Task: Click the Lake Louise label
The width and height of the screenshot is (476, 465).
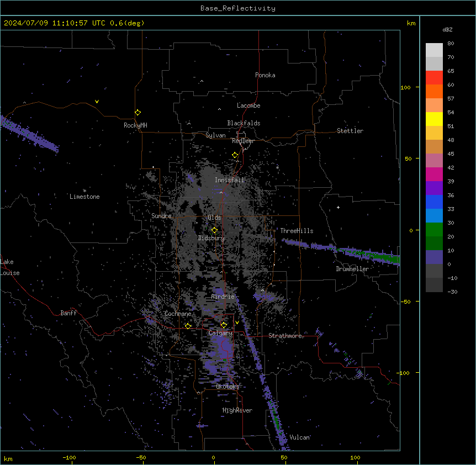Action: pos(10,267)
